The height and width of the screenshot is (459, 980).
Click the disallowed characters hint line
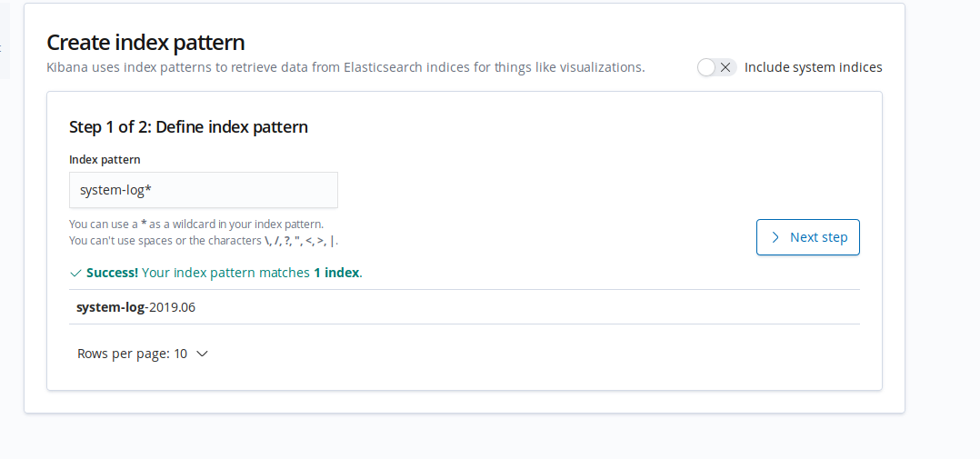pyautogui.click(x=204, y=241)
